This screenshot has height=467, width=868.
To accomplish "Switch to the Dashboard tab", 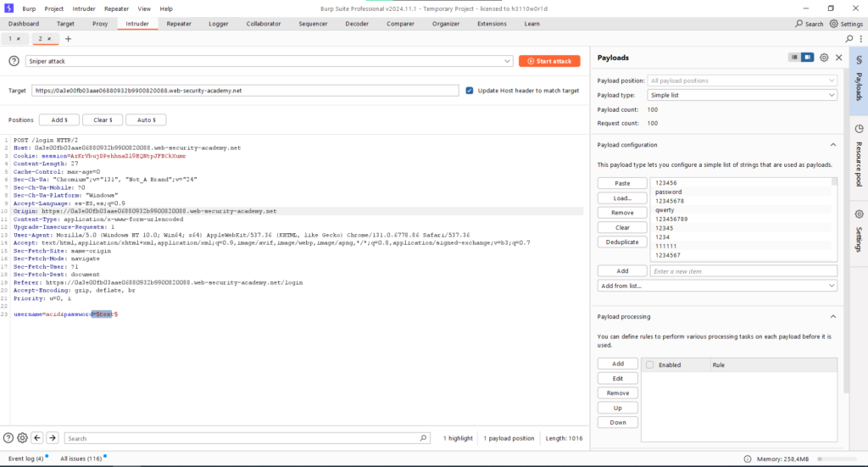I will click(24, 24).
